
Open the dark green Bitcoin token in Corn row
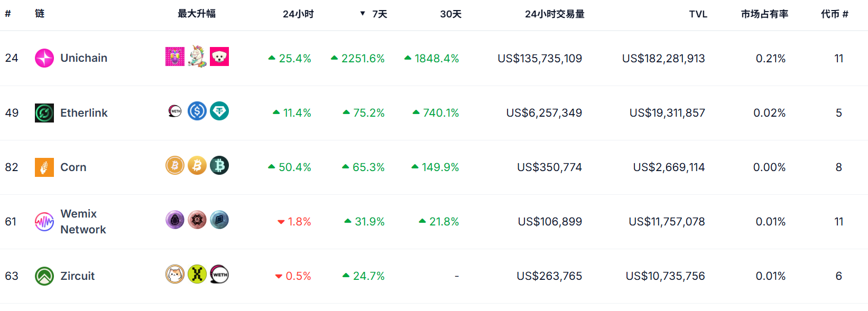pyautogui.click(x=219, y=166)
